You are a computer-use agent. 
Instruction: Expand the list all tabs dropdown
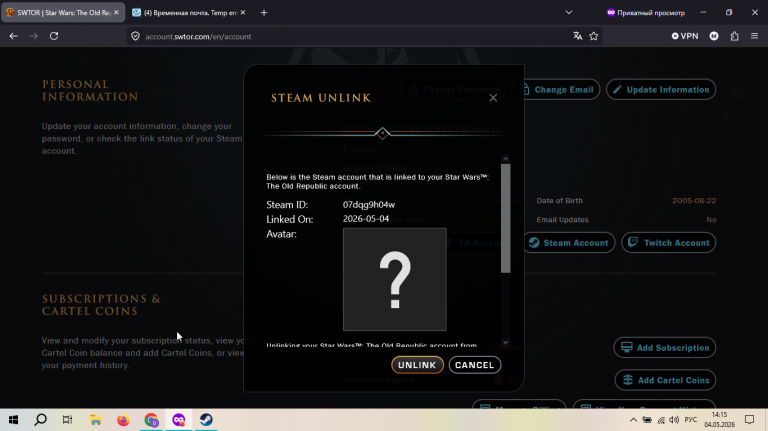(569, 13)
